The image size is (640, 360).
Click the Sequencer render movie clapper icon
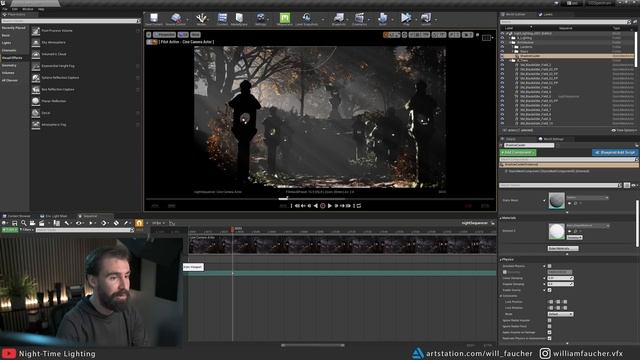point(42,223)
